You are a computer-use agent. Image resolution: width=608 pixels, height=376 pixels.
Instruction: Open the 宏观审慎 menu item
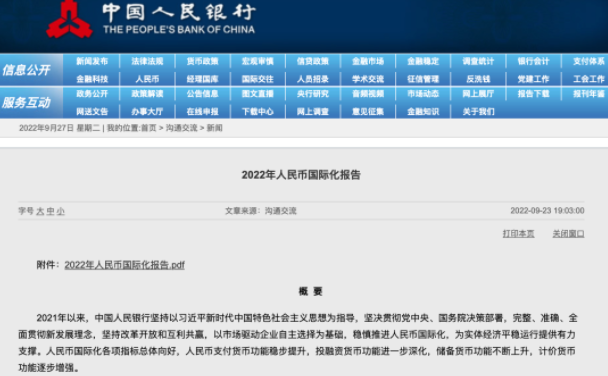258,61
